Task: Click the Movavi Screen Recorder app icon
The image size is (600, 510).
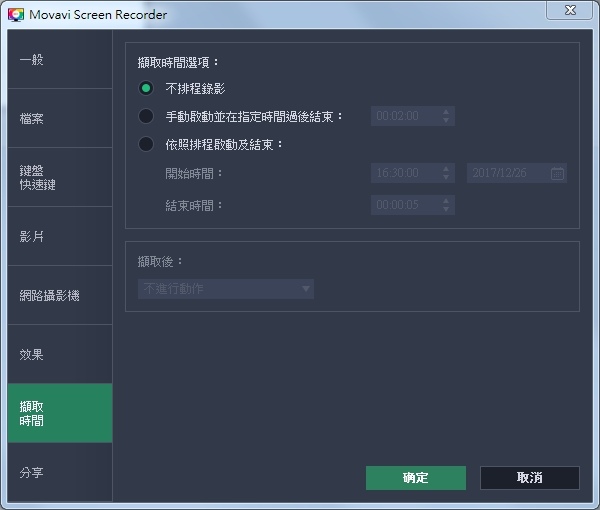Action: coord(16,15)
